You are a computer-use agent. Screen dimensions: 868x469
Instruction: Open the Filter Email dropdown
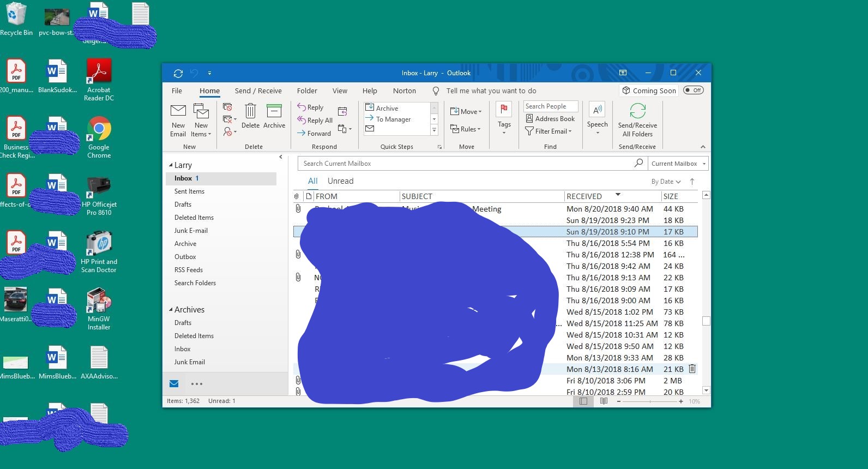pyautogui.click(x=548, y=131)
